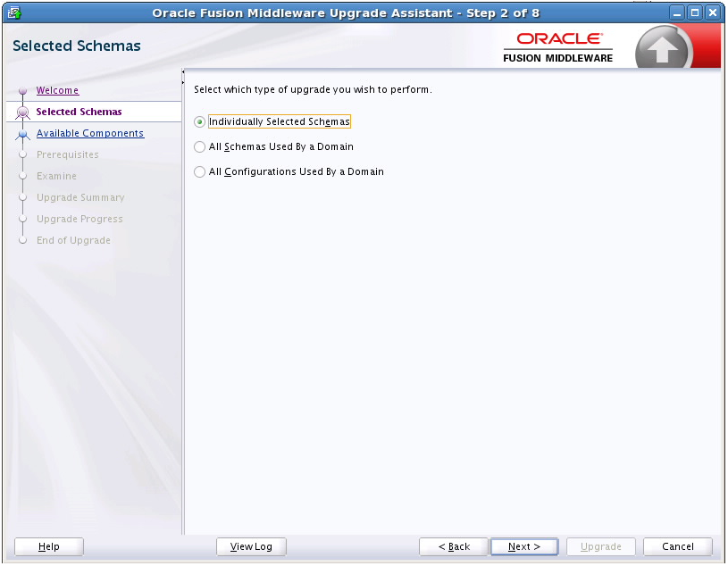This screenshot has width=728, height=566.
Task: Click the Available Components step marker icon
Action: click(x=22, y=134)
